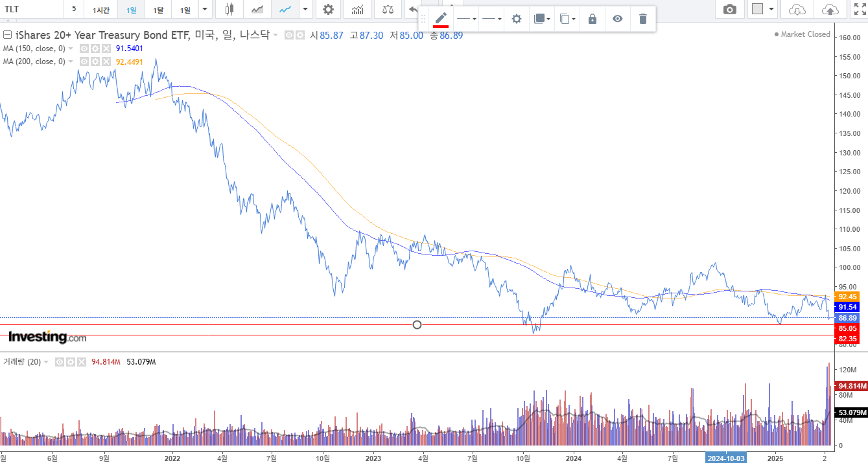Remove MA (150, close, 0) with X

[x=106, y=49]
